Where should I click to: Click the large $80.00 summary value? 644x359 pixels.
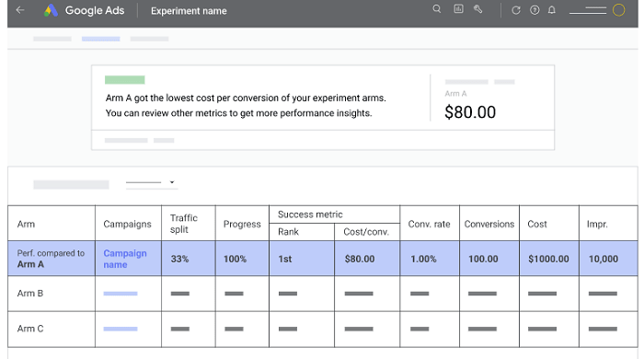470,112
